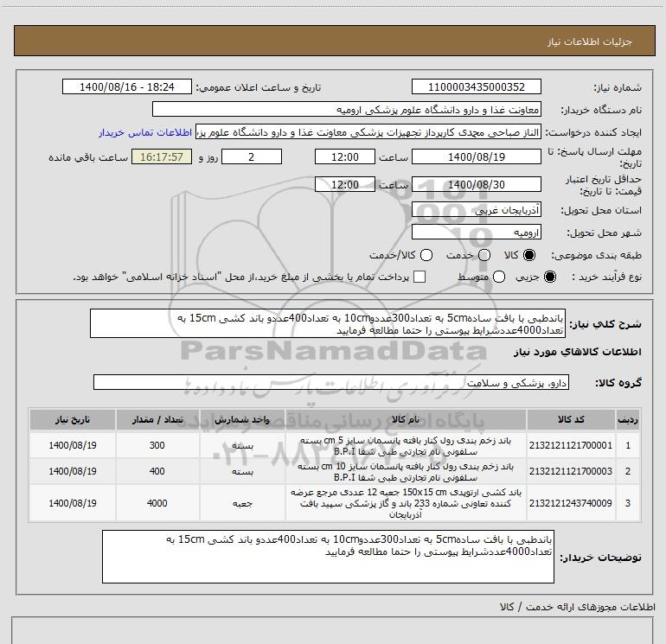Click the گروه کالا field دارو، پزشکی و سلامت

point(330,382)
